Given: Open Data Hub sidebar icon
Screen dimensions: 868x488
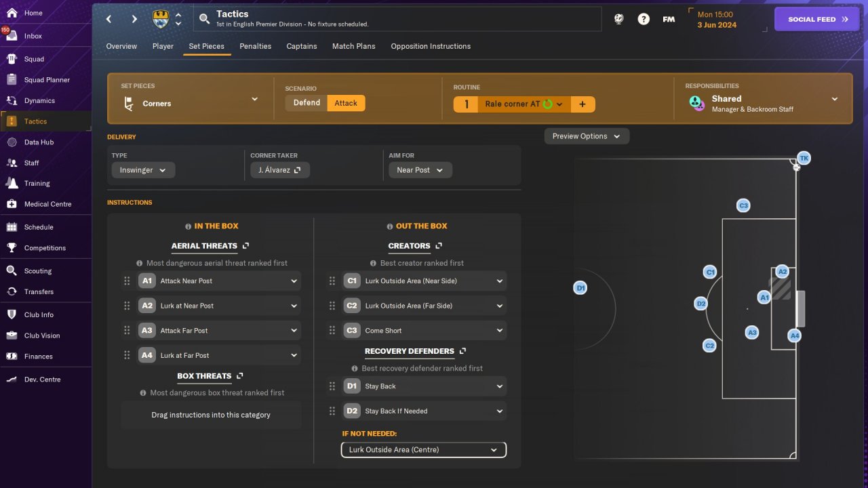Looking at the screenshot, I should [12, 142].
